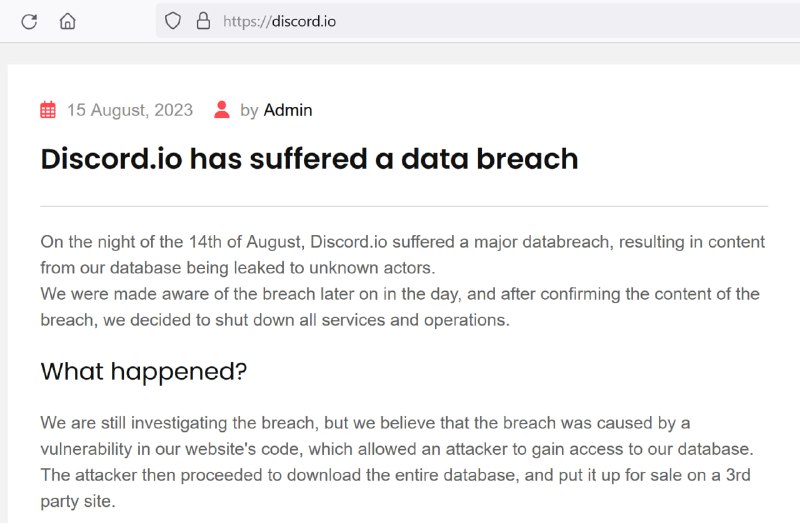
Task: Click the red calendar icon beside date
Action: [48, 110]
